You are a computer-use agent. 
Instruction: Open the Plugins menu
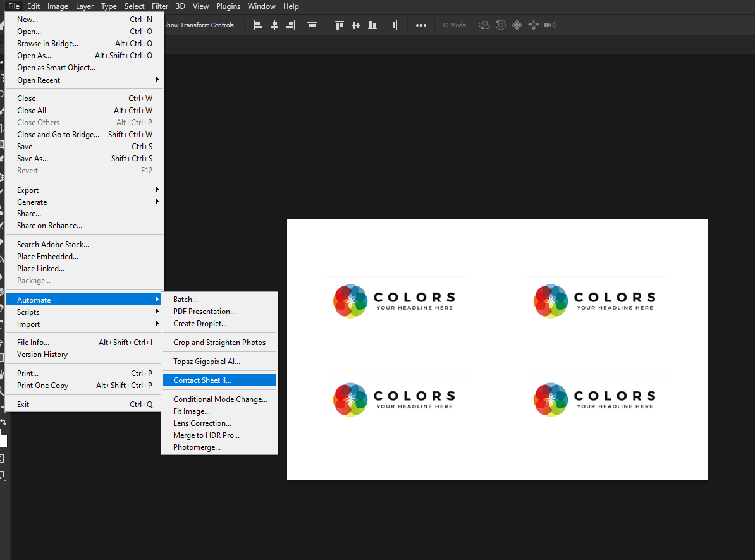[228, 6]
